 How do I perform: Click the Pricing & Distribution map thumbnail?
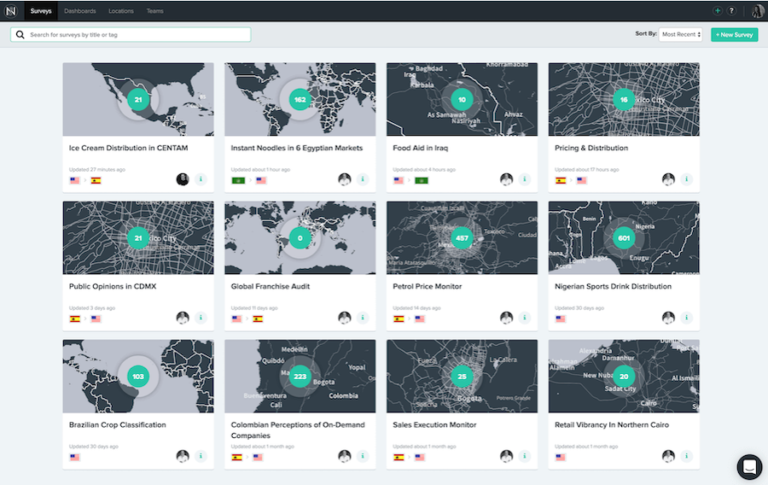pos(623,99)
